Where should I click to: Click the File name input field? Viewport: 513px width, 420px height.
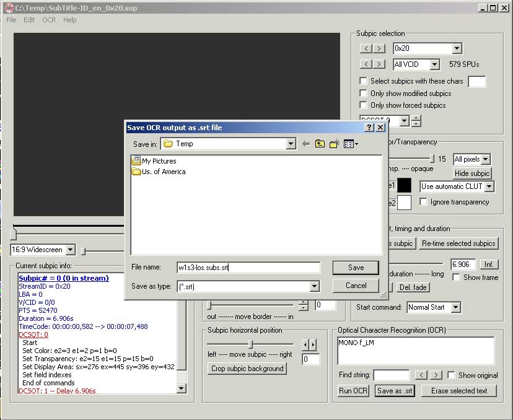click(x=248, y=268)
